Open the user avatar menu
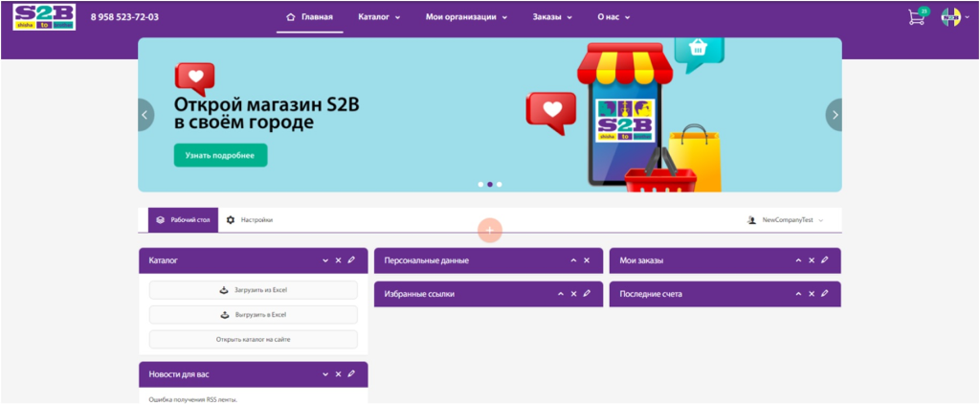Image resolution: width=980 pixels, height=405 pixels. pos(955,17)
